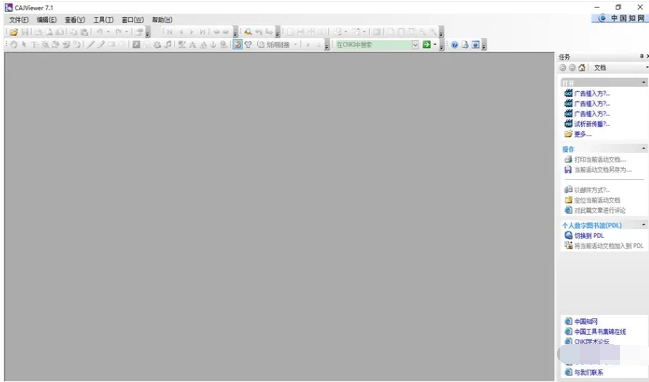Click the binoculars search icon in toolbar

[248, 32]
